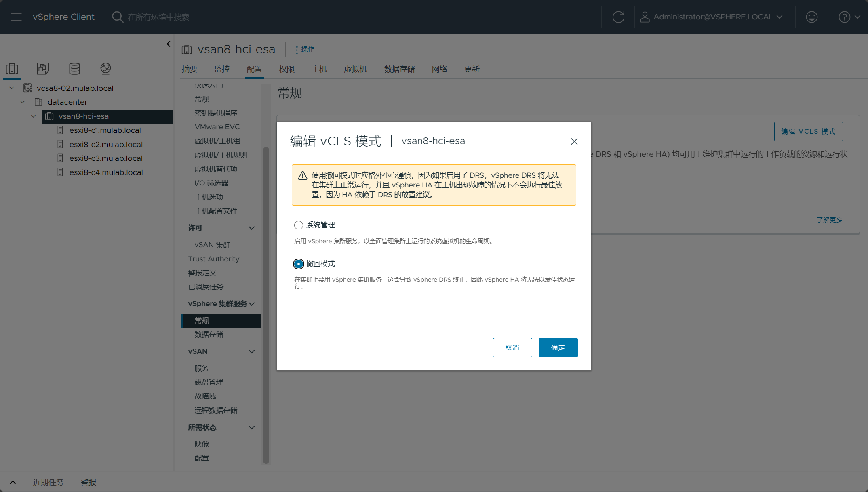Click the datacenter icon in tree
The height and width of the screenshot is (492, 868).
pyautogui.click(x=38, y=102)
